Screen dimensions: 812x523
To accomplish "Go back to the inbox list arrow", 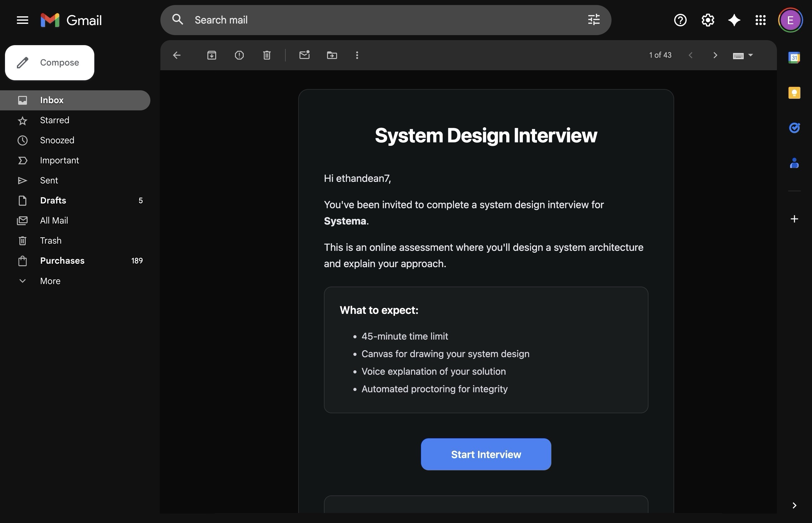I will coord(177,55).
